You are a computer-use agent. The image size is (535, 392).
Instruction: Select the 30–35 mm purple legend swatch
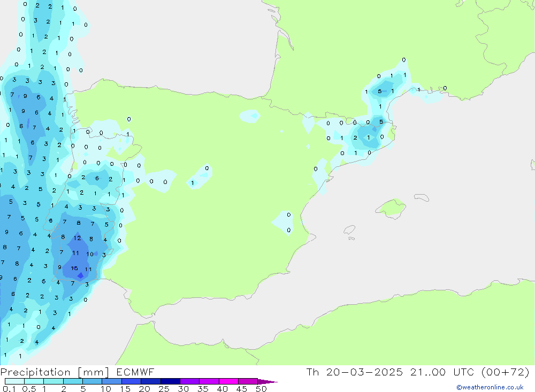pyautogui.click(x=190, y=381)
